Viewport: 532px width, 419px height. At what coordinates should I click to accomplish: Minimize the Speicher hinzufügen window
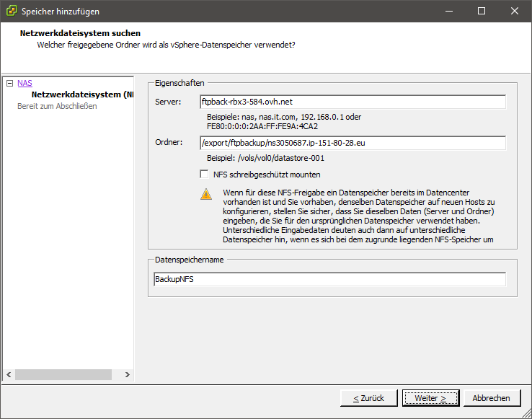448,12
